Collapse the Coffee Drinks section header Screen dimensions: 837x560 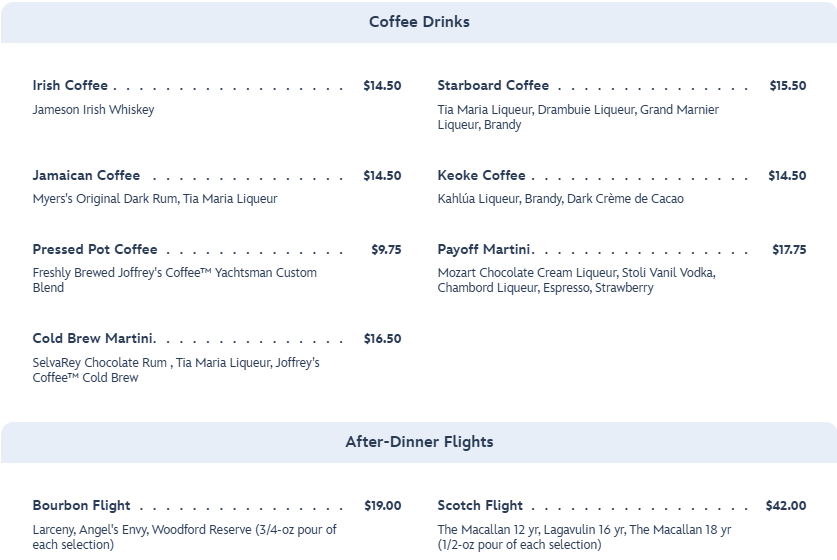click(x=419, y=22)
